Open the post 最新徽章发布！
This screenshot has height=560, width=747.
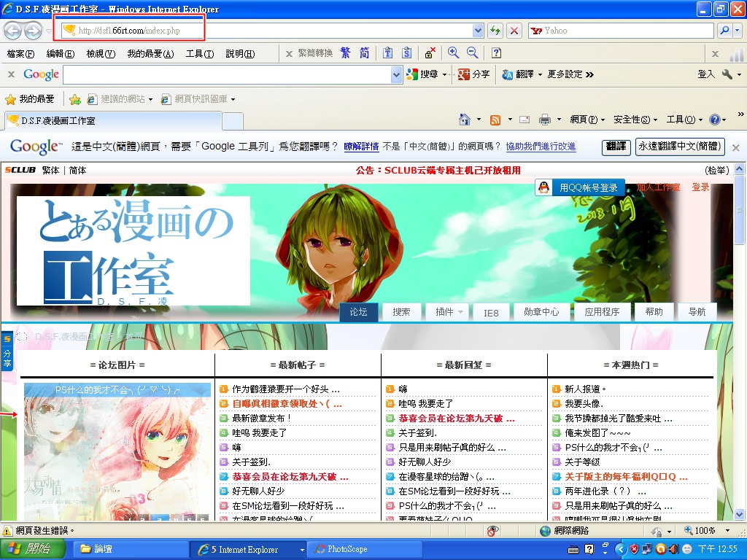(x=262, y=418)
